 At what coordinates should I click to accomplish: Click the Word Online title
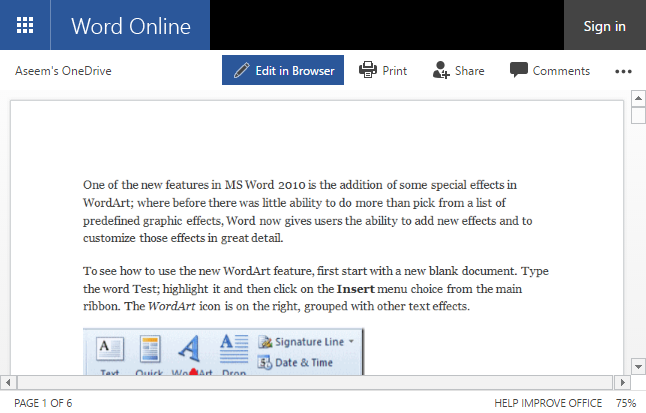click(130, 26)
